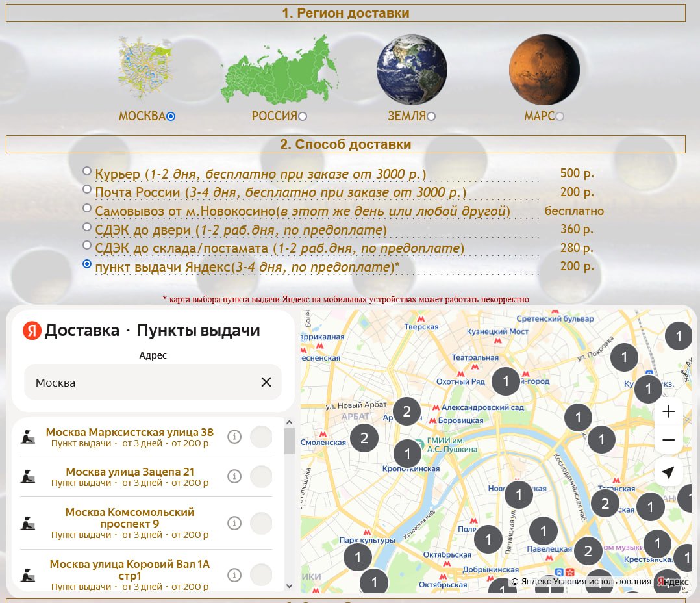
Task: Zoom in on the Yandex map
Action: (x=668, y=411)
